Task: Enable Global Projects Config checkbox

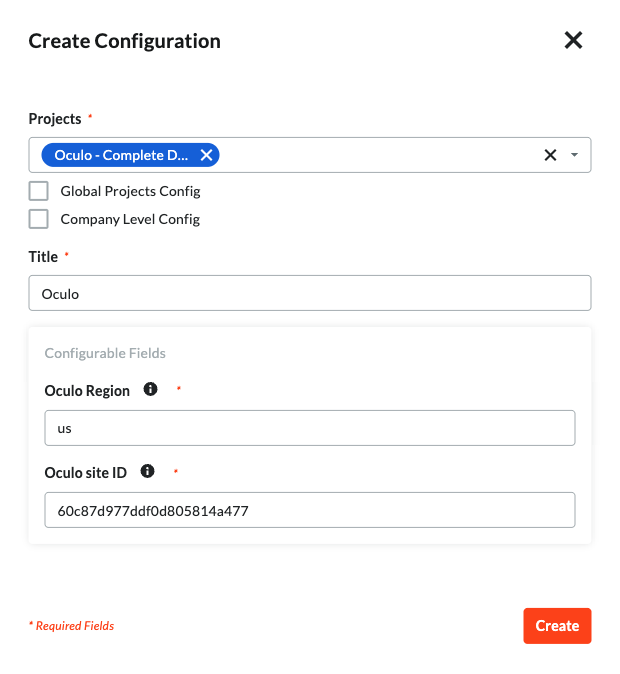Action: pyautogui.click(x=39, y=191)
